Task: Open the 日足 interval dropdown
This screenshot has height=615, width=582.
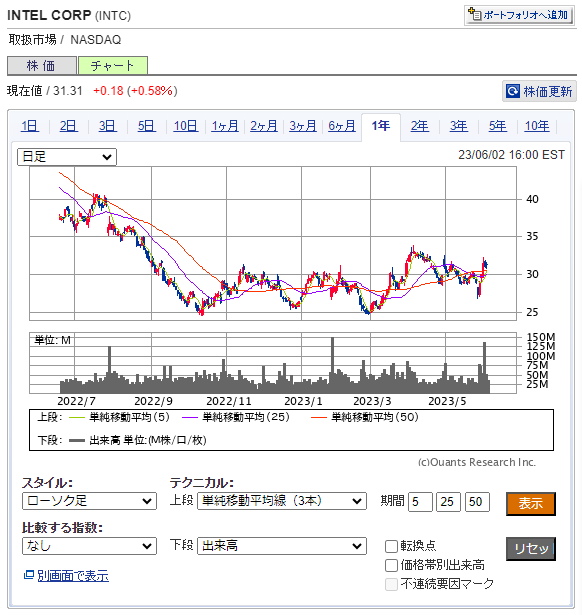Action: coord(67,157)
